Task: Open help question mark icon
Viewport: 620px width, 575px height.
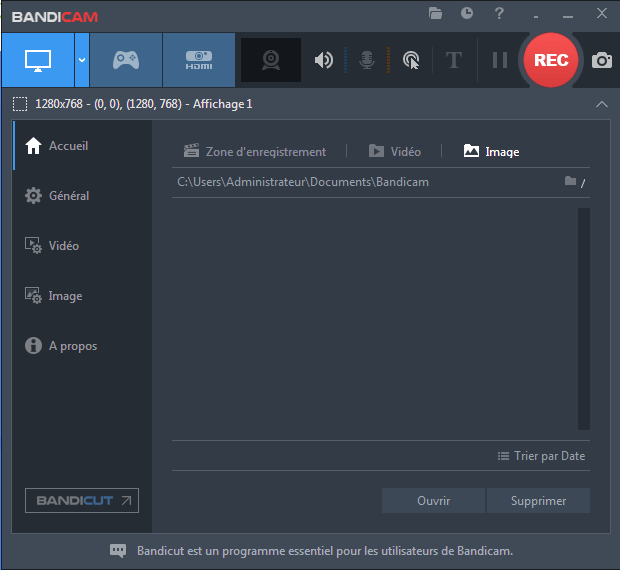Action: (499, 13)
